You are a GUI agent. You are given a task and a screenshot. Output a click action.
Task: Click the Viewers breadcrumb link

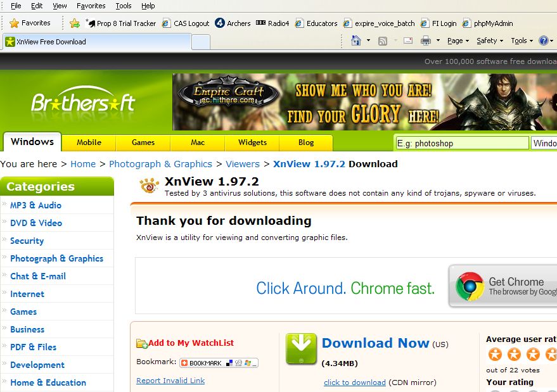pyautogui.click(x=243, y=164)
